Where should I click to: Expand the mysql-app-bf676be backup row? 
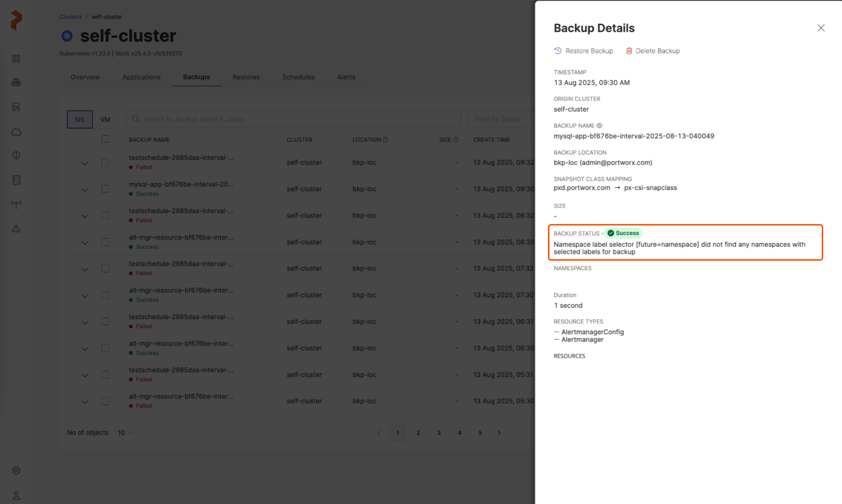[85, 190]
